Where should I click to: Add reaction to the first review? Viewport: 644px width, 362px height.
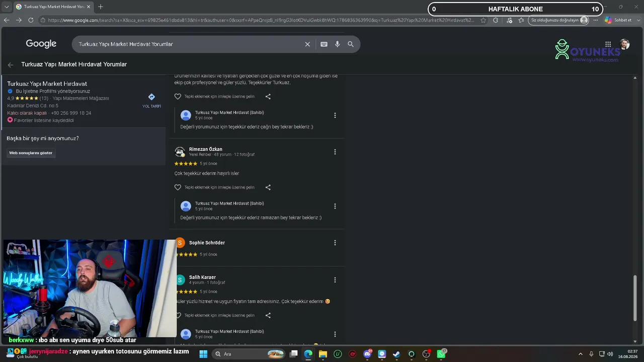(x=178, y=97)
